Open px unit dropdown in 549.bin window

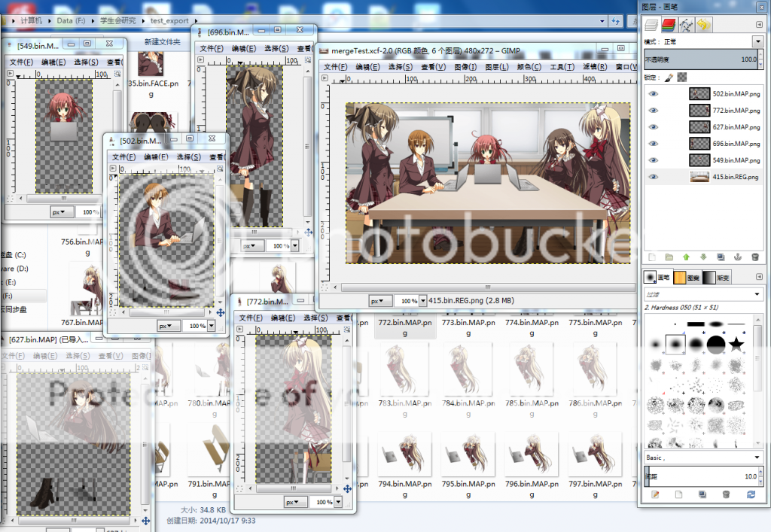62,212
